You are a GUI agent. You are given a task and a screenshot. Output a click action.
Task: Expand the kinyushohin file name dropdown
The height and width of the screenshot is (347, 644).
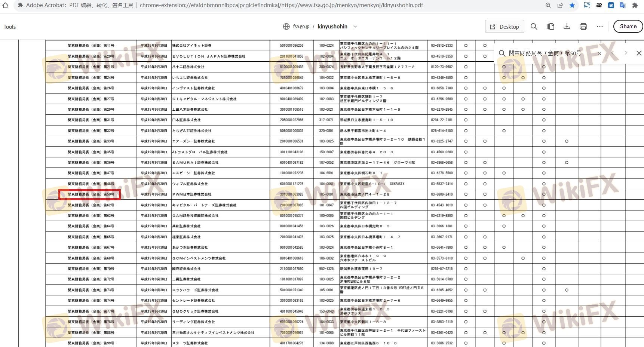pos(355,27)
